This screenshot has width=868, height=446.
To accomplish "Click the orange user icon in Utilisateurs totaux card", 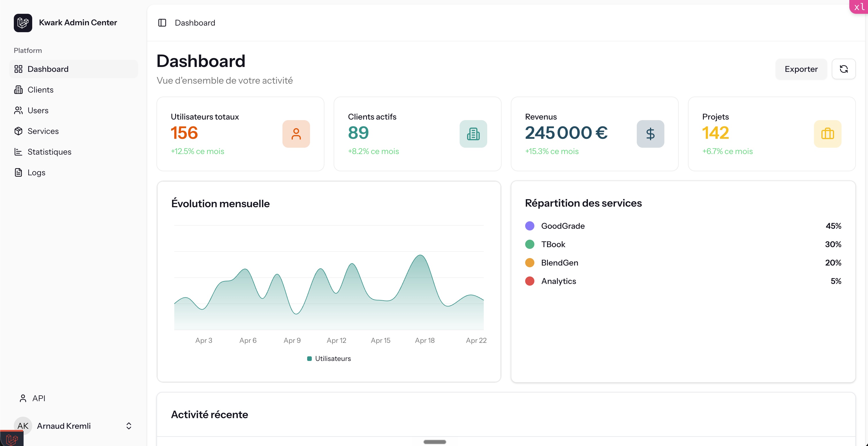I will [296, 134].
